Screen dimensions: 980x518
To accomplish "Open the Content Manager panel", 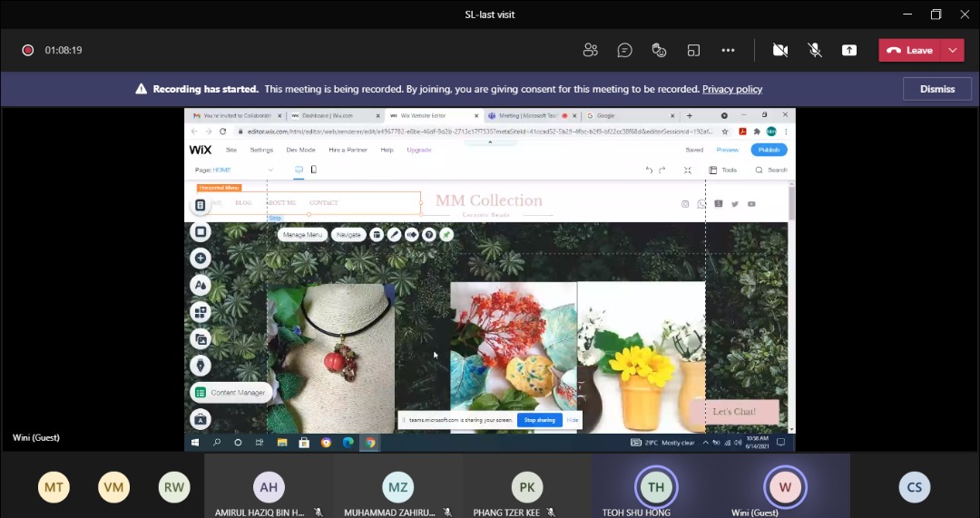I will pyautogui.click(x=231, y=393).
